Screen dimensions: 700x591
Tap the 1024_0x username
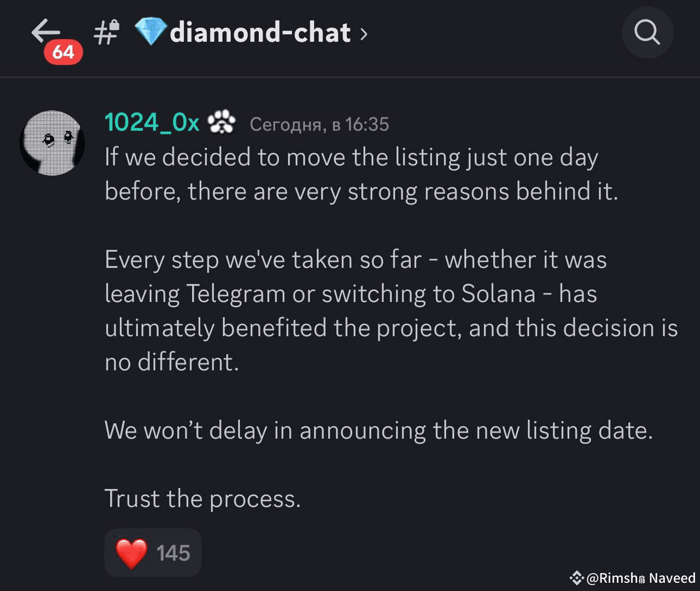[152, 122]
